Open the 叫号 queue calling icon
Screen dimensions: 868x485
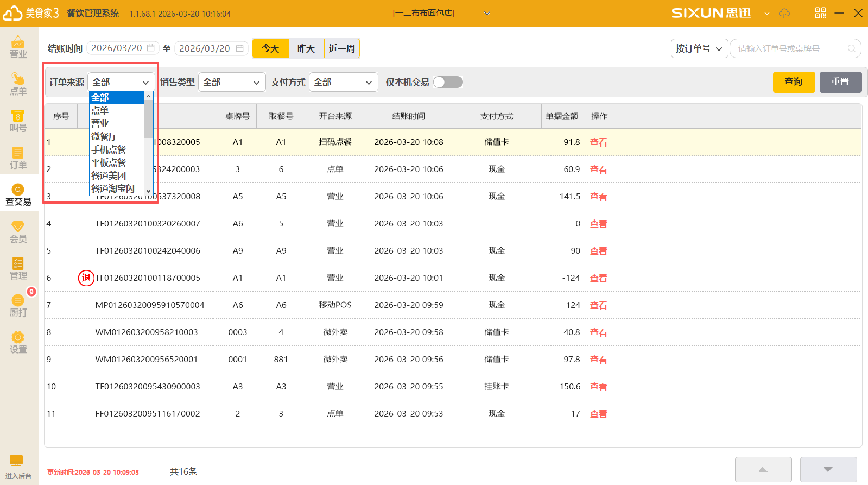[18, 121]
